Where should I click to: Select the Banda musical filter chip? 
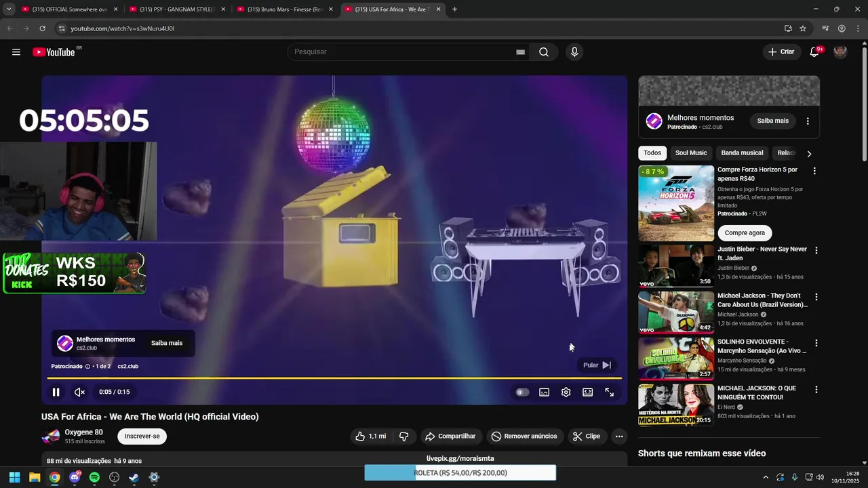tap(742, 153)
